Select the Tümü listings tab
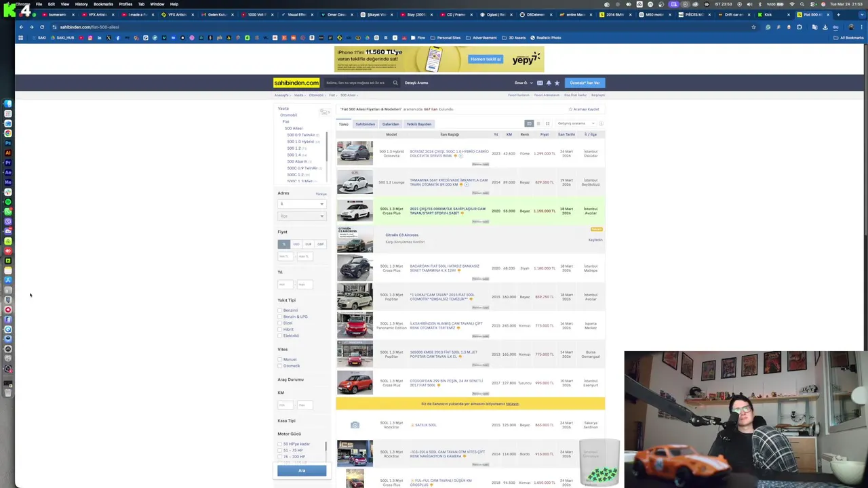This screenshot has height=488, width=868. pos(344,124)
